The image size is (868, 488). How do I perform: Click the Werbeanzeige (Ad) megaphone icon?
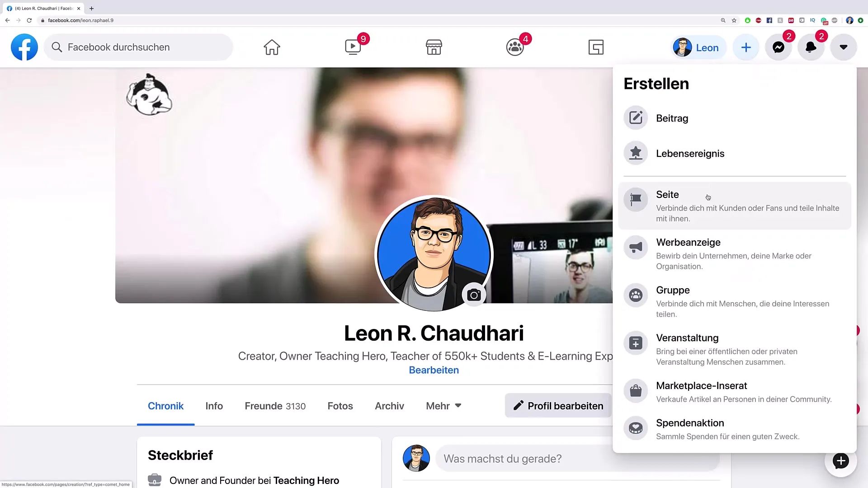pos(635,247)
